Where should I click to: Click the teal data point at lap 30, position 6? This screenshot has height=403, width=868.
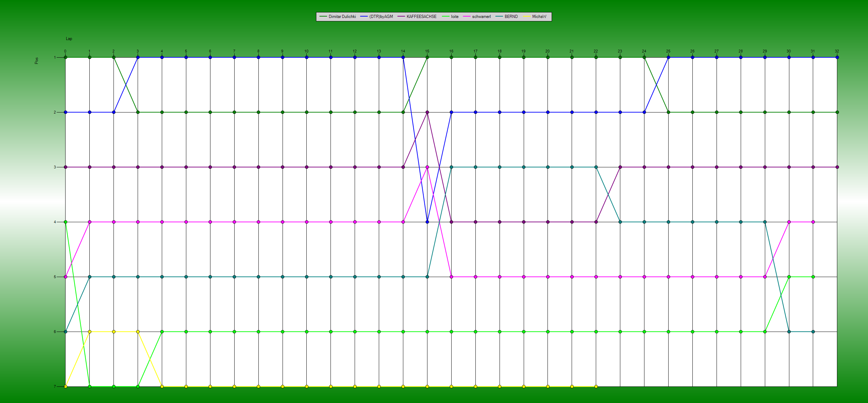(789, 332)
